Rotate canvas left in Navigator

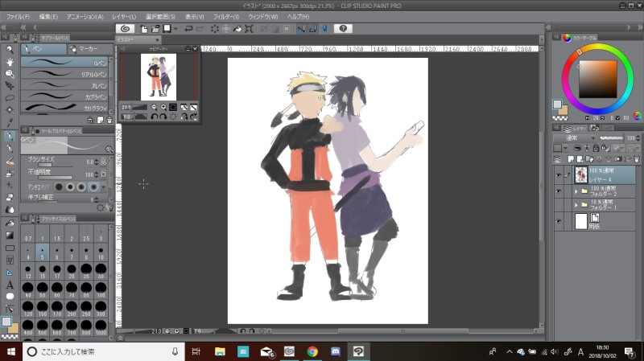pyautogui.click(x=154, y=117)
